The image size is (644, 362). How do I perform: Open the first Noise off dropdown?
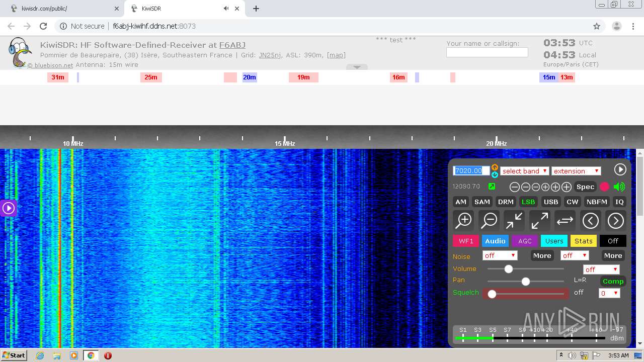click(500, 255)
